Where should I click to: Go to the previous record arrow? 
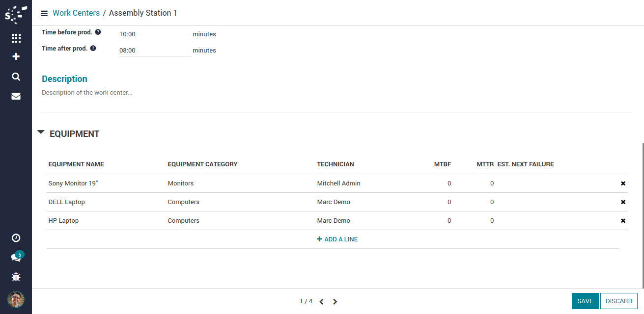tap(321, 302)
